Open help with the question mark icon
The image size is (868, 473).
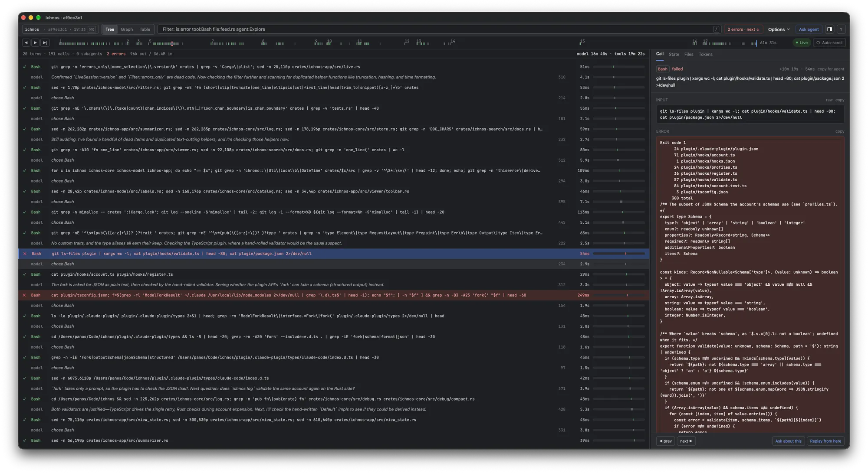(x=841, y=29)
